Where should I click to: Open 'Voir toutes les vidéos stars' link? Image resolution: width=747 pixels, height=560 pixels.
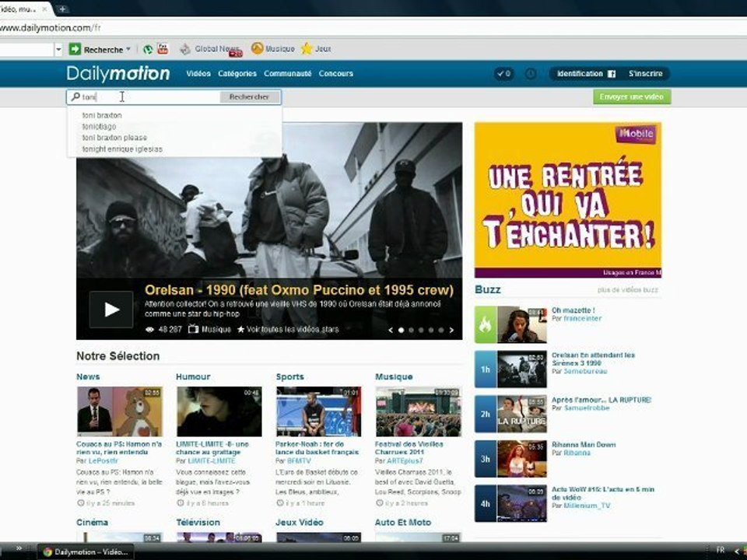[x=288, y=329]
